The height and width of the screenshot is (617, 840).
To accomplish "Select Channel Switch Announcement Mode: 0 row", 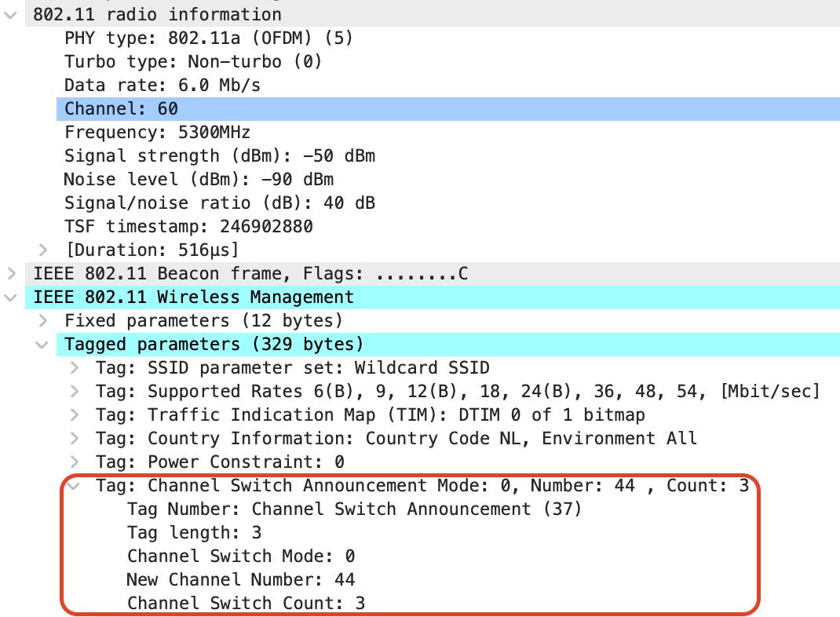I will pyautogui.click(x=422, y=486).
